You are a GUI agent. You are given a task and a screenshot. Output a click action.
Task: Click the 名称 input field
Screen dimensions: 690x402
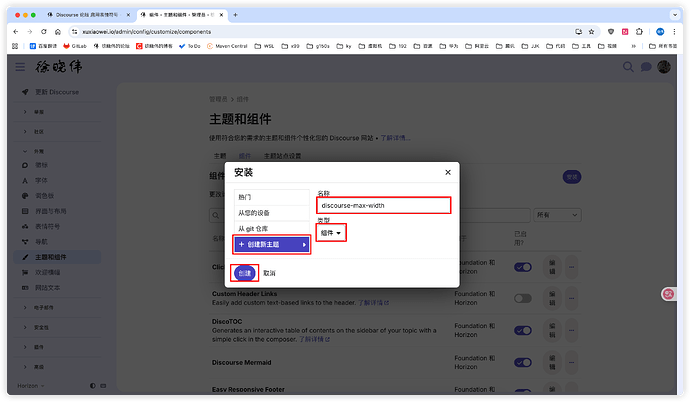[383, 205]
